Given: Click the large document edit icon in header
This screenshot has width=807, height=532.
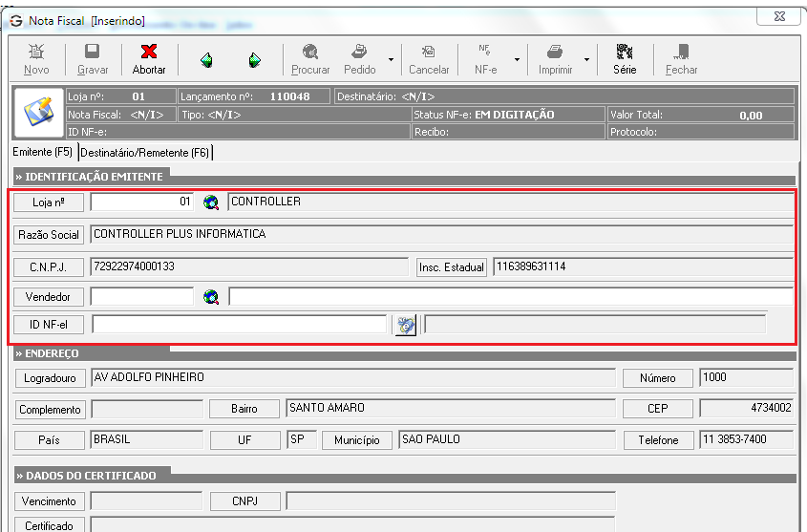Looking at the screenshot, I should pyautogui.click(x=38, y=112).
